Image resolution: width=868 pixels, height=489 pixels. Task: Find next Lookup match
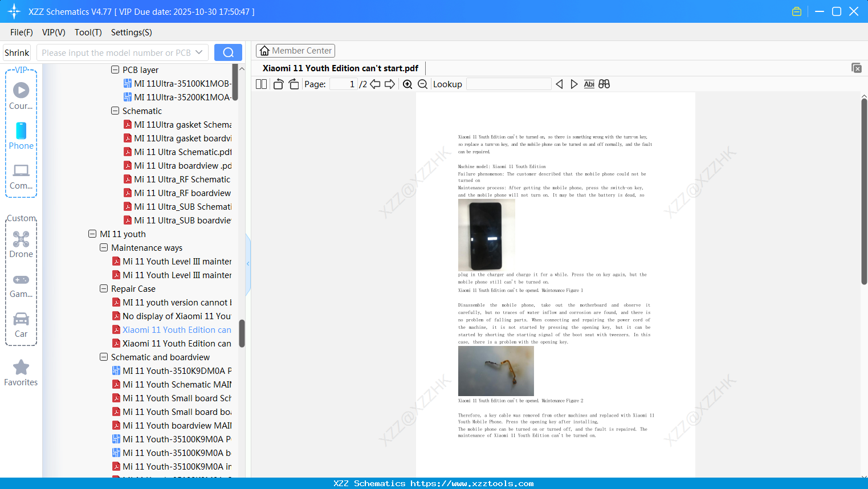pyautogui.click(x=574, y=84)
